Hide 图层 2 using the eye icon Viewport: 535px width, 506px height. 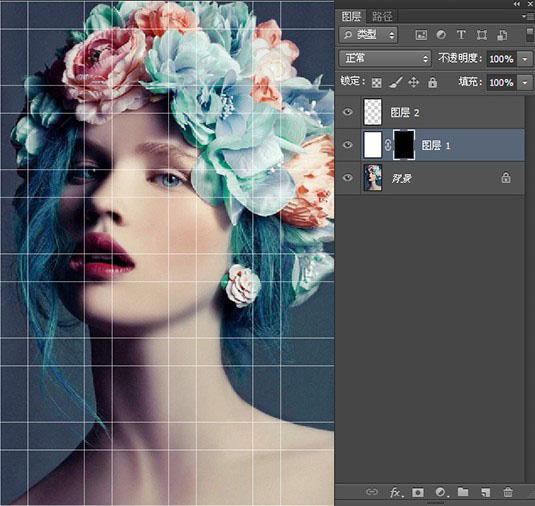(348, 112)
